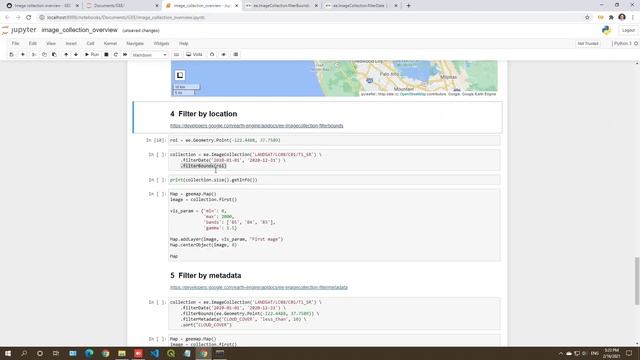Screen dimensions: 640x360
Task: Select the 'Filter by location' heading
Action: [207, 114]
